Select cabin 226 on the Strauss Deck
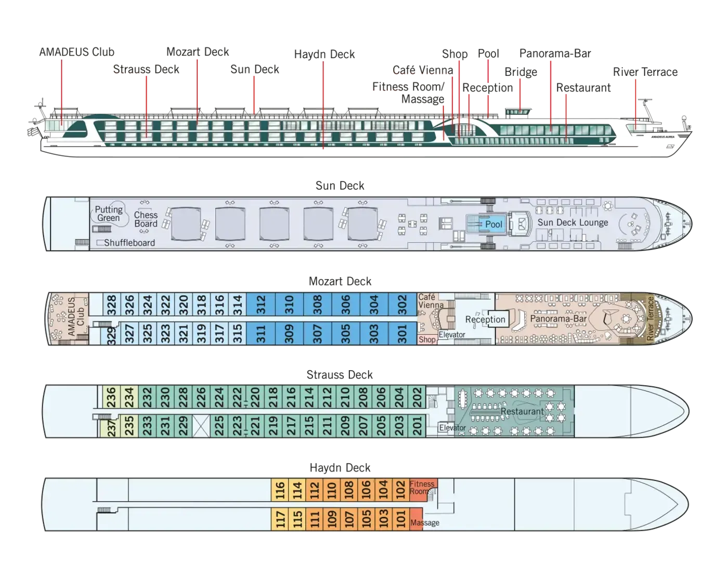Image resolution: width=728 pixels, height=574 pixels. pyautogui.click(x=201, y=397)
